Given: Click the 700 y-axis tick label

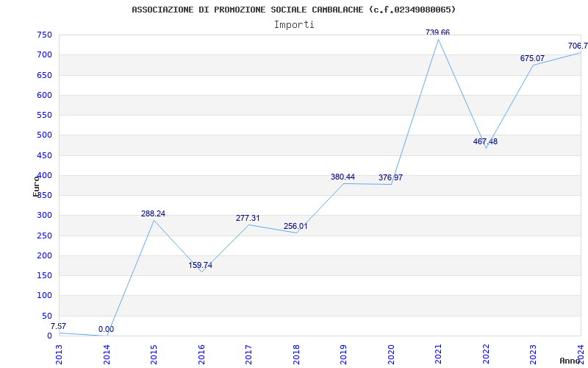Looking at the screenshot, I should 44,55.
